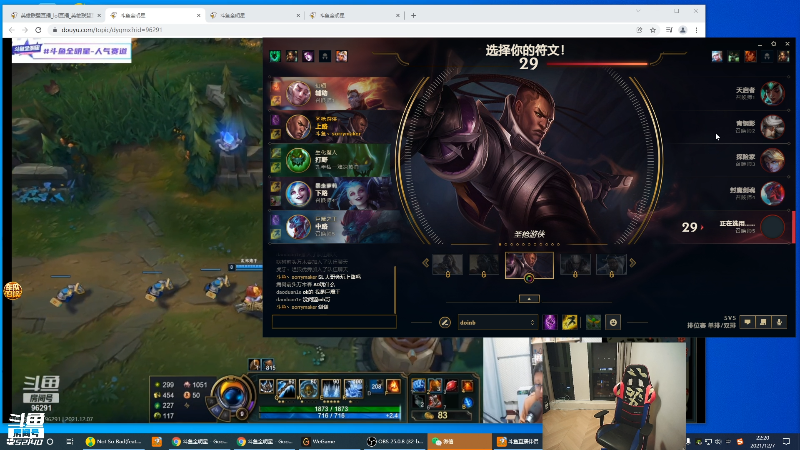The width and height of the screenshot is (800, 450).
Task: Go to previous skin with left arrow
Action: coord(426,263)
